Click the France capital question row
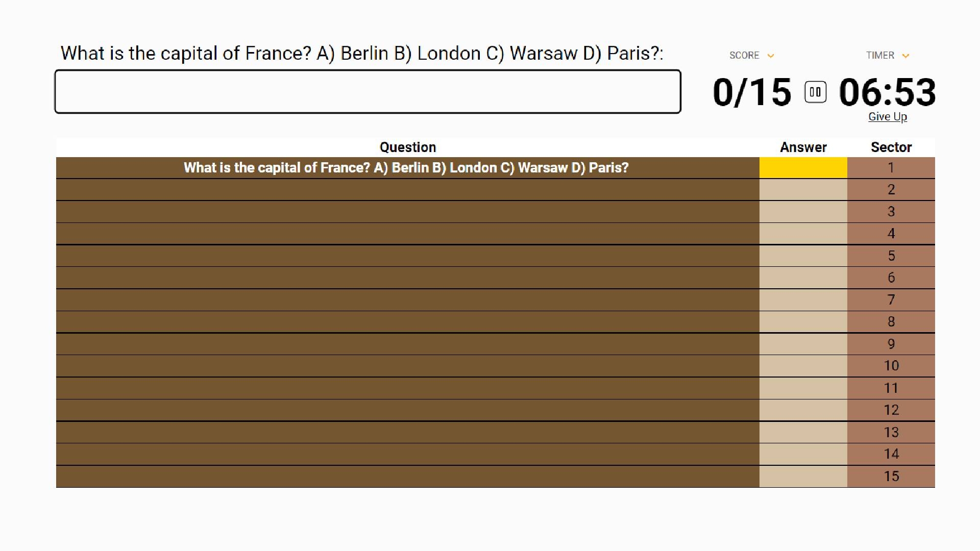 pos(407,168)
